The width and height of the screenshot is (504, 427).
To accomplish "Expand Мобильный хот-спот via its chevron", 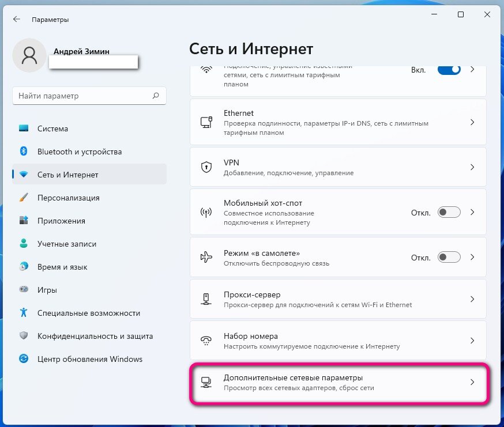I will click(472, 212).
